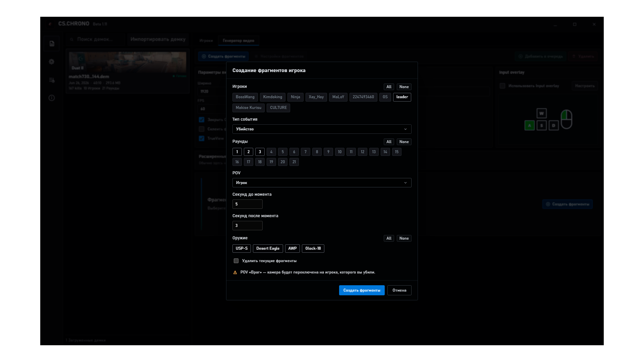Select round 20
The width and height of the screenshot is (644, 362).
click(283, 162)
